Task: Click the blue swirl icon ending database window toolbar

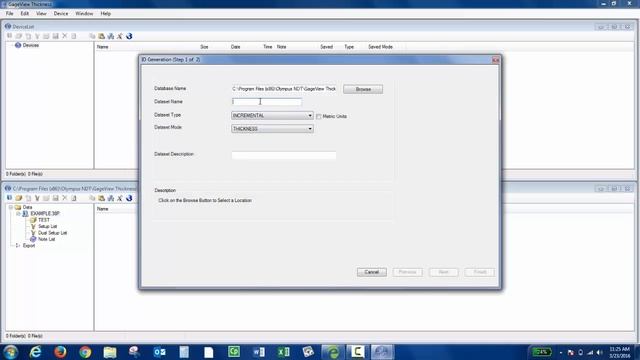Action: click(129, 198)
